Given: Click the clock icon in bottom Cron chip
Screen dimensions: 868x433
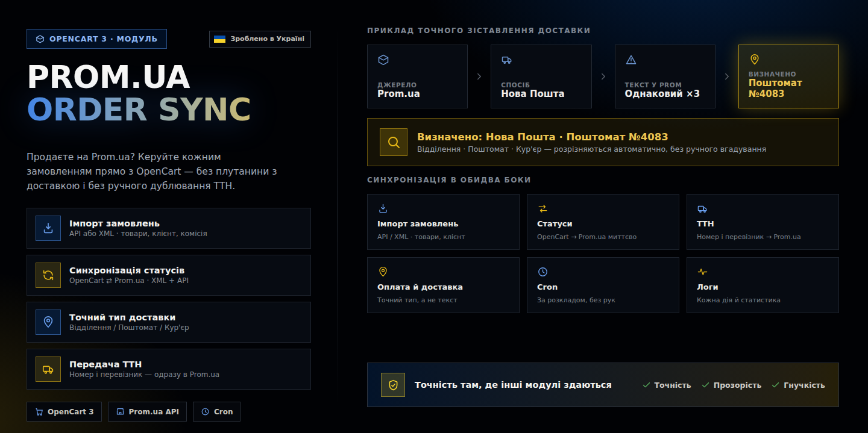Looking at the screenshot, I should [206, 412].
